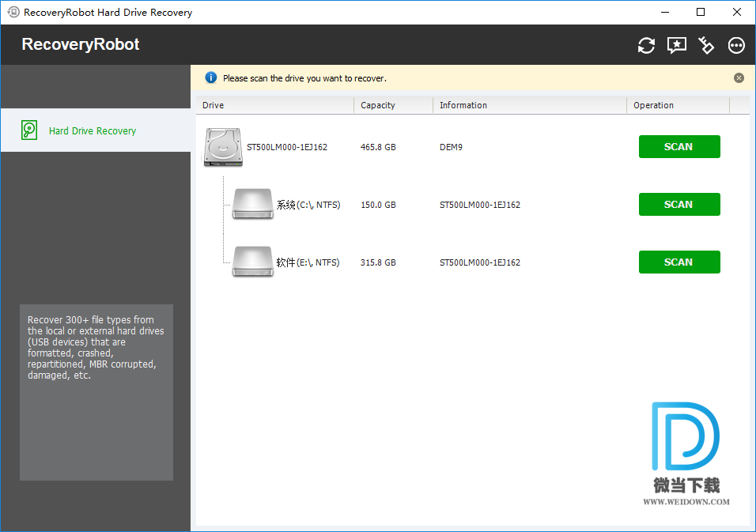Click the 'Recover 300+ file types' description box
The height and width of the screenshot is (532, 756).
point(96,392)
